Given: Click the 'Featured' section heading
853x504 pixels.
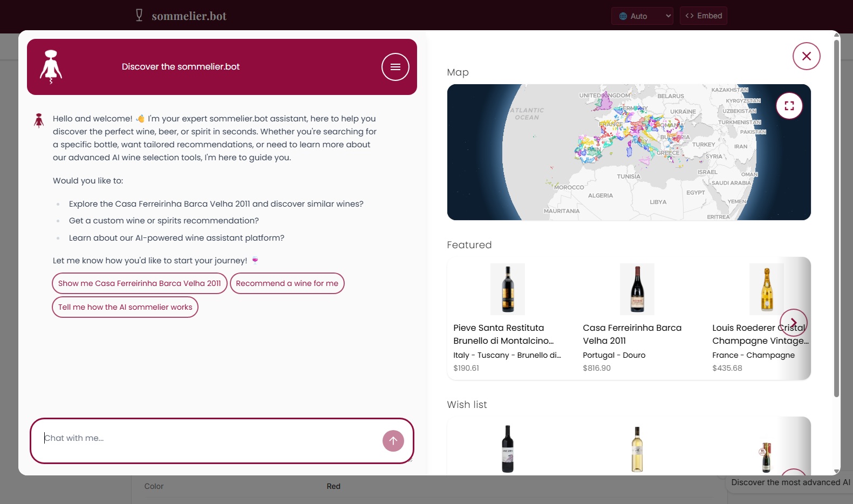Looking at the screenshot, I should pyautogui.click(x=469, y=245).
